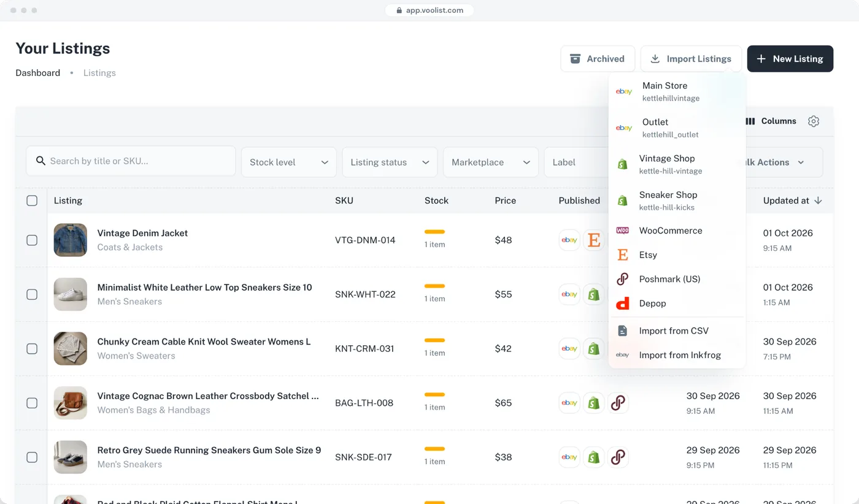Expand the Listing status filter
This screenshot has width=859, height=504.
[x=390, y=162]
